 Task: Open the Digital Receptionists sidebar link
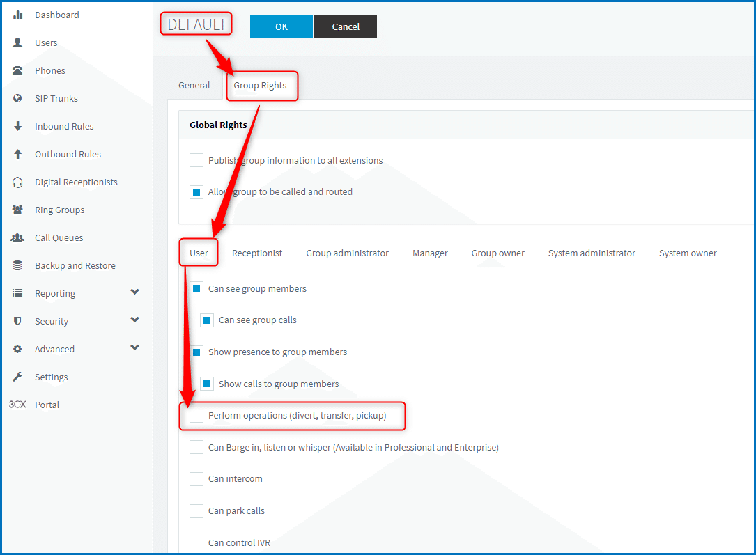click(x=76, y=182)
